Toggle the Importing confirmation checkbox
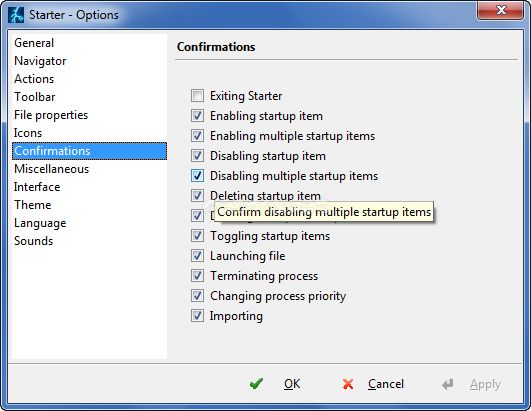The width and height of the screenshot is (531, 411). [197, 316]
